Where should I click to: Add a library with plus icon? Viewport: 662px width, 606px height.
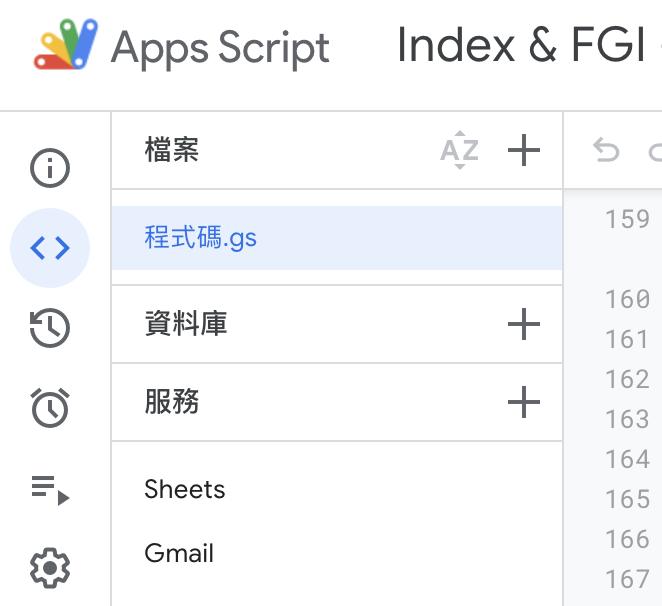click(x=524, y=324)
